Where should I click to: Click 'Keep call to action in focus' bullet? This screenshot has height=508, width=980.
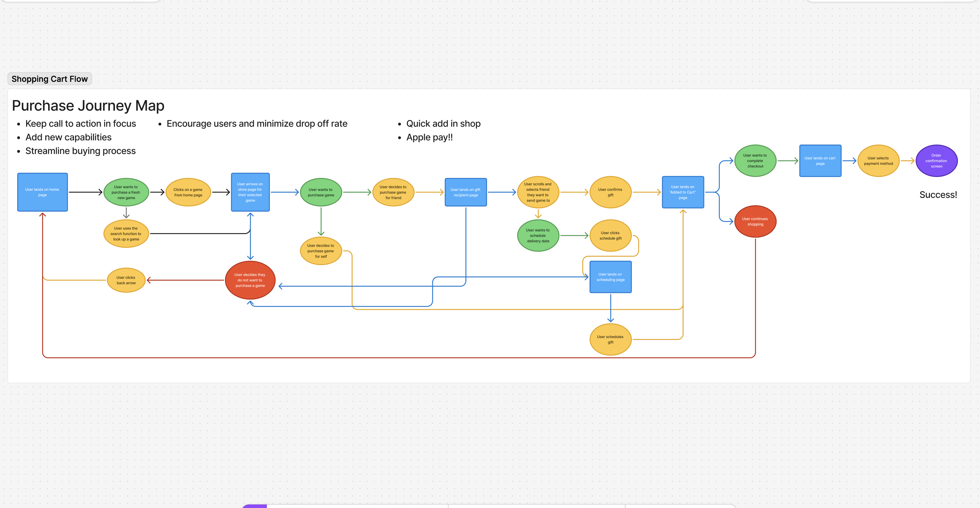pos(81,124)
